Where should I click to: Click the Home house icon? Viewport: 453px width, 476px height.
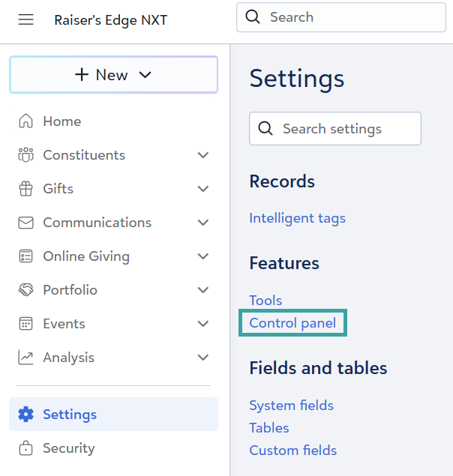click(x=26, y=121)
